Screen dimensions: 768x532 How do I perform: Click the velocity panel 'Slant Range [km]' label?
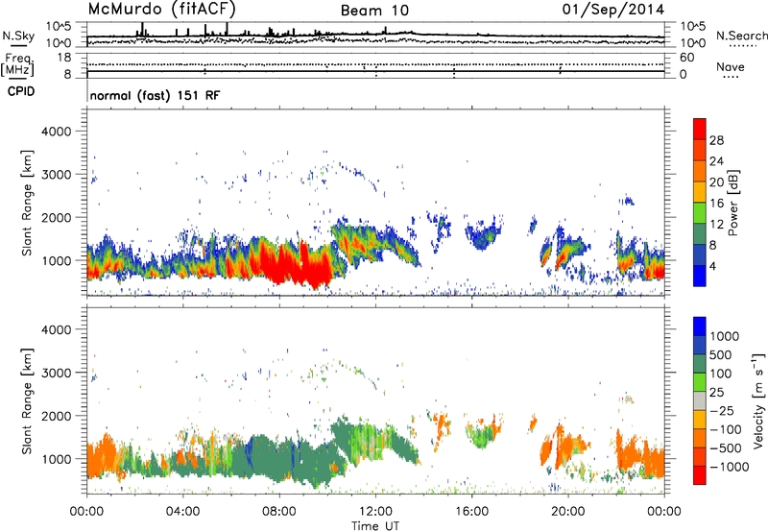coord(27,401)
